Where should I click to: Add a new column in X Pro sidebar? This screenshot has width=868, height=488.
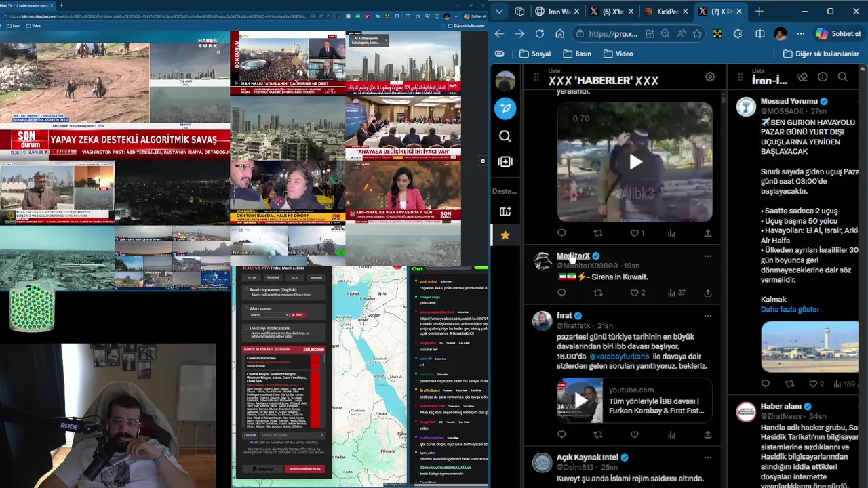click(x=505, y=161)
